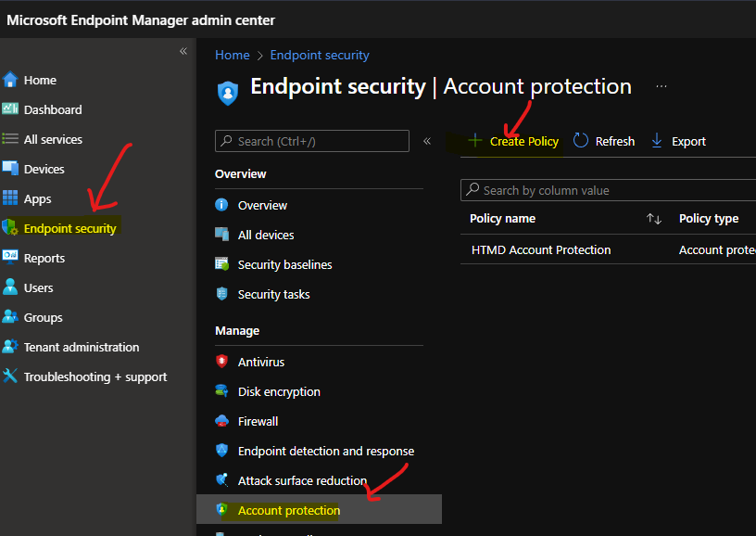Open Security tasks
756x536 pixels.
tap(274, 294)
